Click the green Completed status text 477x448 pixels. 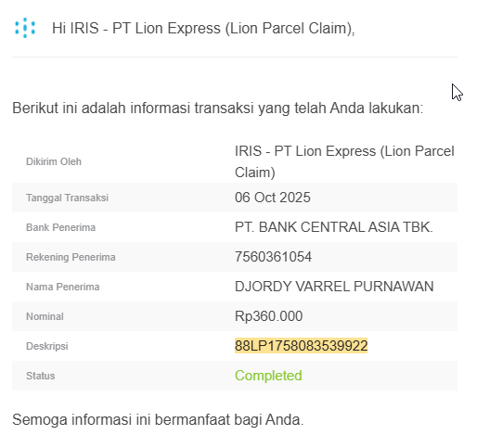268,376
